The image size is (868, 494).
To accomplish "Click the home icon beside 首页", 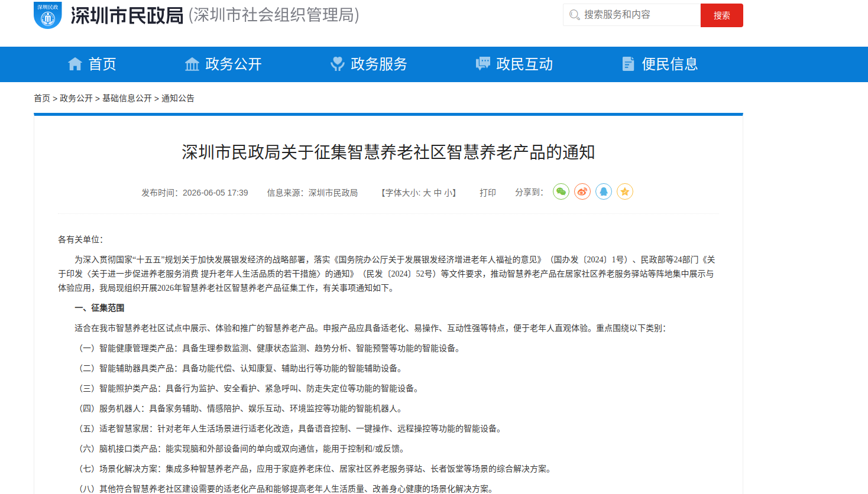I will [x=75, y=64].
